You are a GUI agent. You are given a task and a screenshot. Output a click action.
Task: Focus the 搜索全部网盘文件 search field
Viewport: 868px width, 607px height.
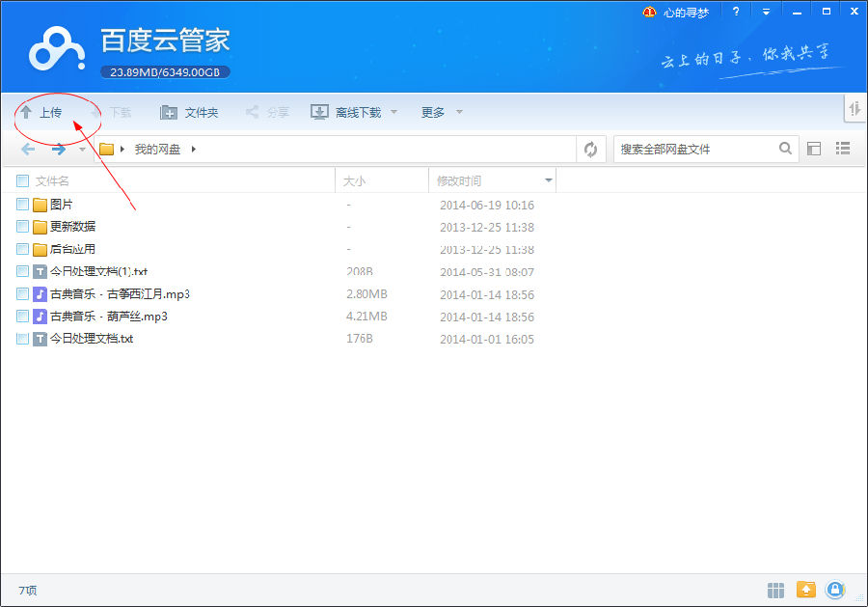tap(697, 149)
